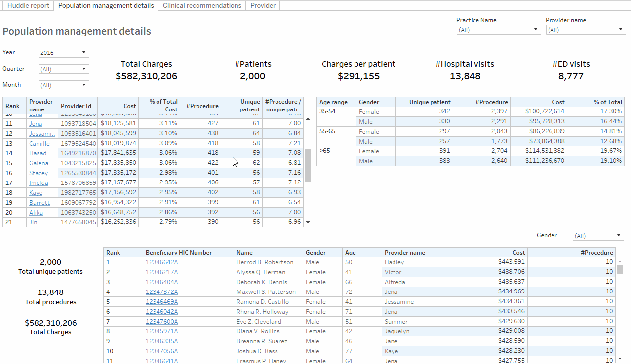Click patient table scroll down arrow
631x364 pixels.
pos(620,359)
